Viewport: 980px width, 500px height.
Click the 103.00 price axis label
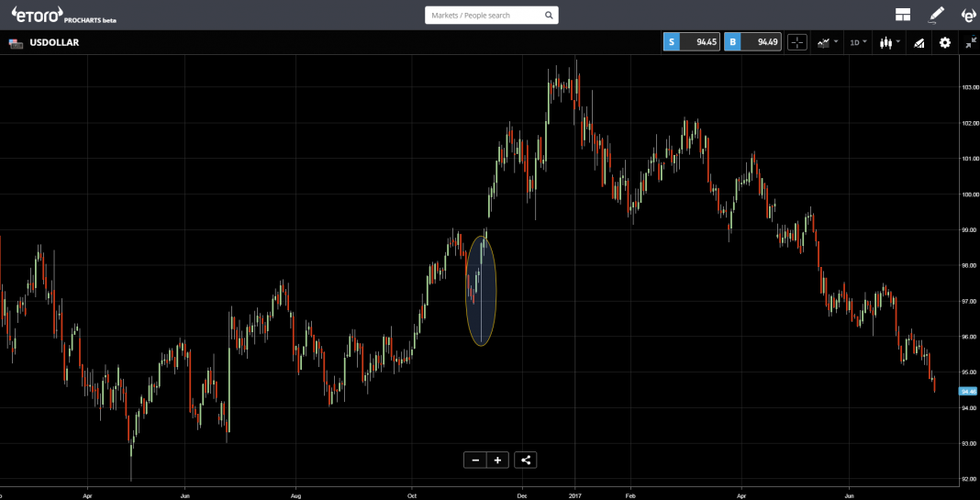pos(969,87)
